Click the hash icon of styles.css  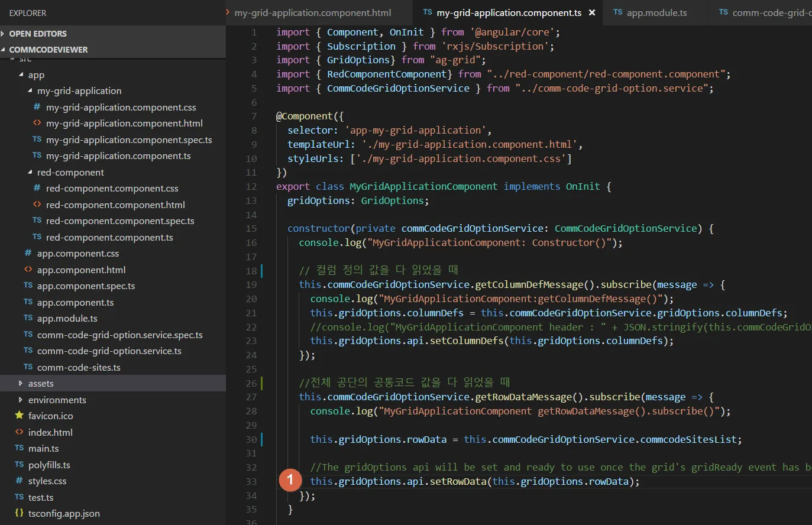click(x=20, y=481)
